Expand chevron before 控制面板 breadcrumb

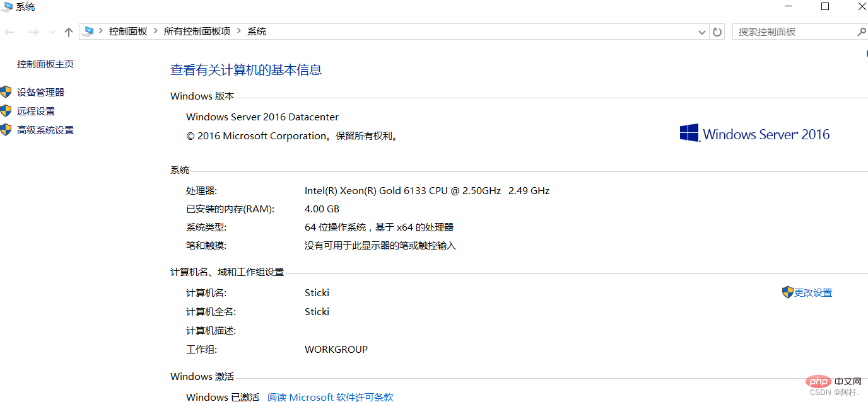[101, 32]
